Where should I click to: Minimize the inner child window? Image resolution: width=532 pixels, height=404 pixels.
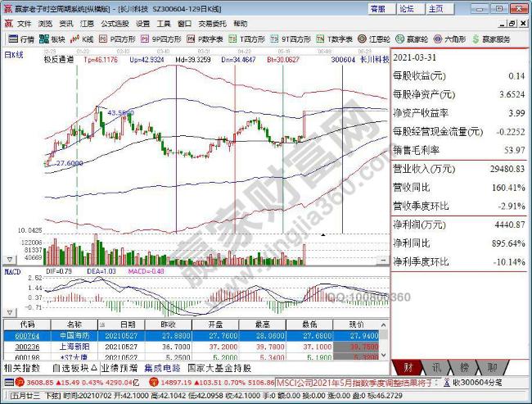coord(503,24)
